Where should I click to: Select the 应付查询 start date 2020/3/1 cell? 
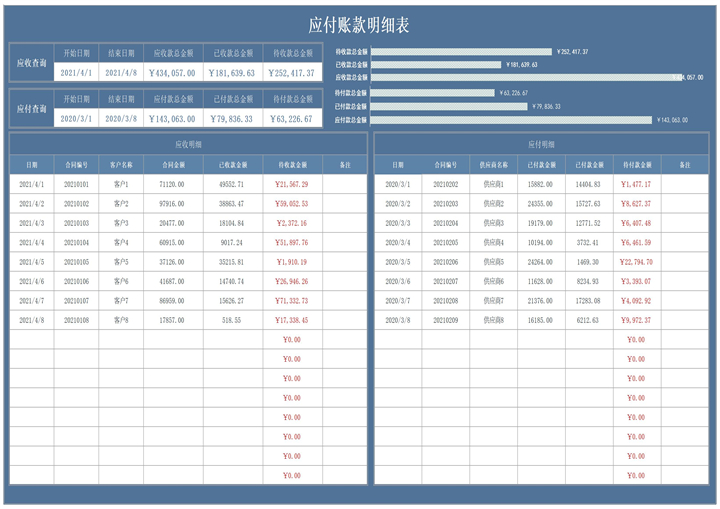[x=76, y=118]
